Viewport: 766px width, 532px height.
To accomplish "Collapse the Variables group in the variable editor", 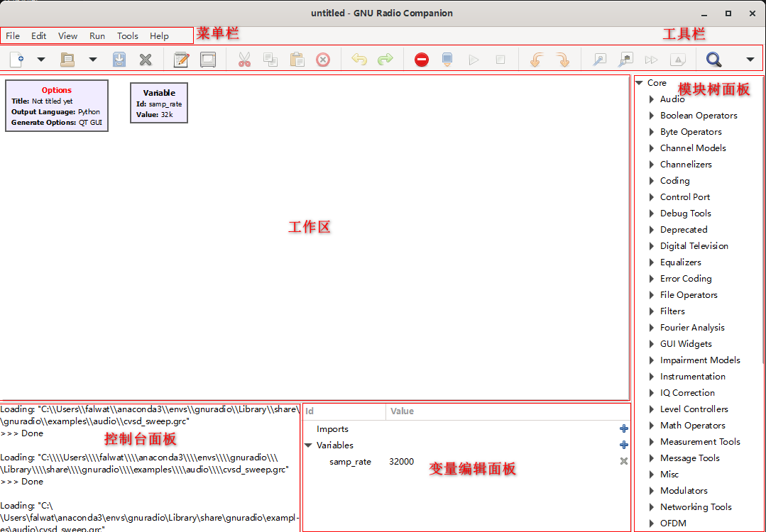I will 308,445.
